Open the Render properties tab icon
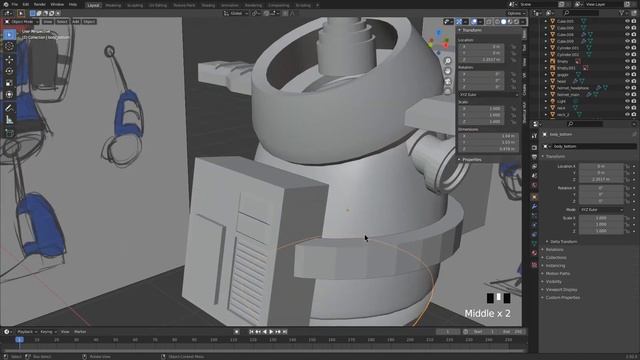Screen dimensions: 640x360 click(x=534, y=147)
